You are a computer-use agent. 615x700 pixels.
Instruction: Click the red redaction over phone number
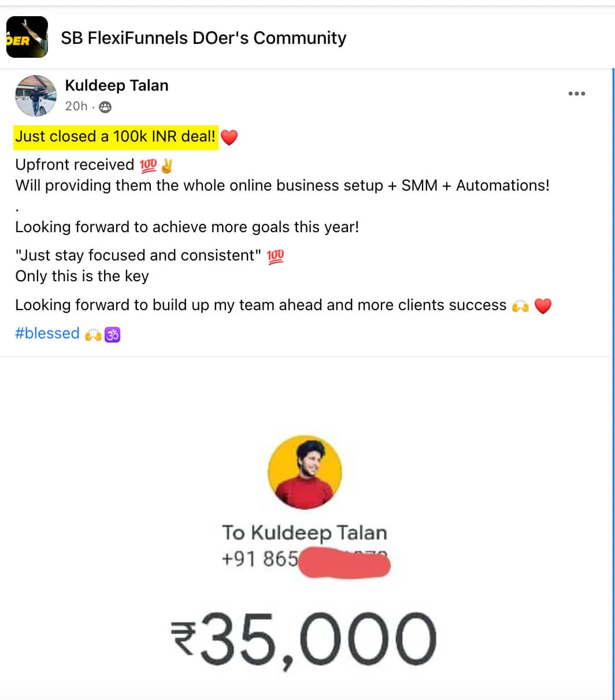[344, 563]
